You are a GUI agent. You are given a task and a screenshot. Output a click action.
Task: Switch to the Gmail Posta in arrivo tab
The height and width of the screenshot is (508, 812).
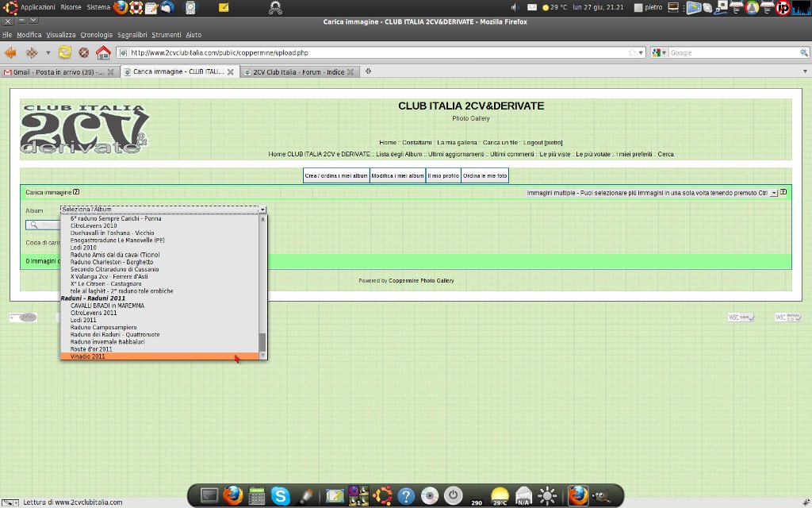pyautogui.click(x=60, y=72)
